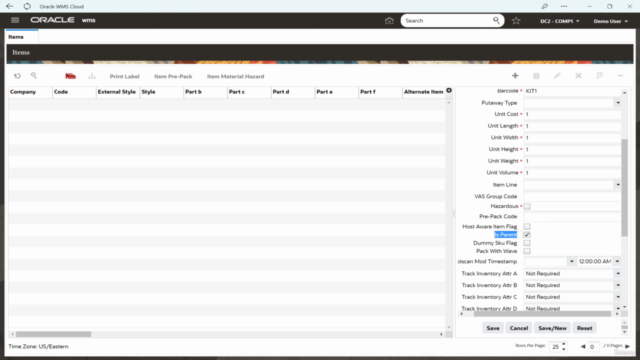Go to the previous page arrow

pyautogui.click(x=583, y=347)
